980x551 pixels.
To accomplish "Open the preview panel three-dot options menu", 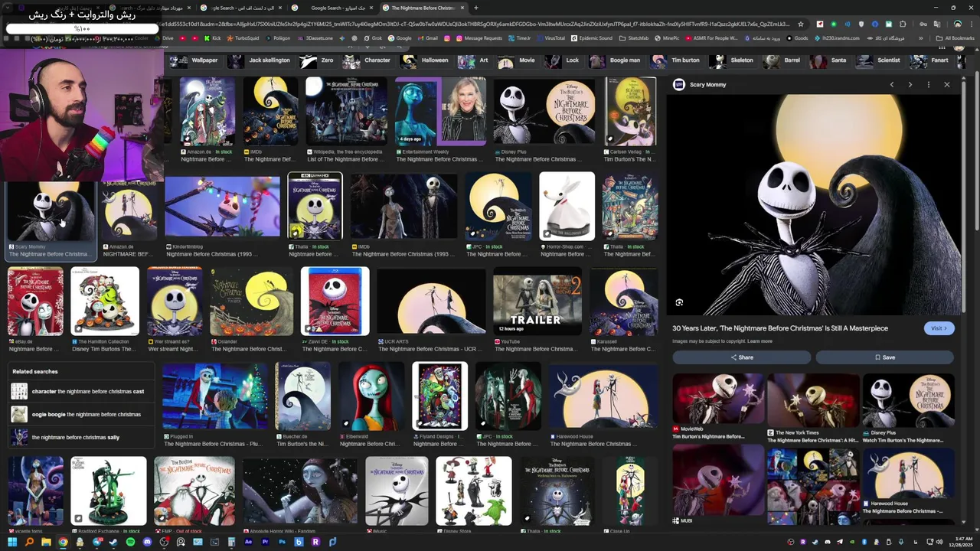I will pyautogui.click(x=928, y=85).
